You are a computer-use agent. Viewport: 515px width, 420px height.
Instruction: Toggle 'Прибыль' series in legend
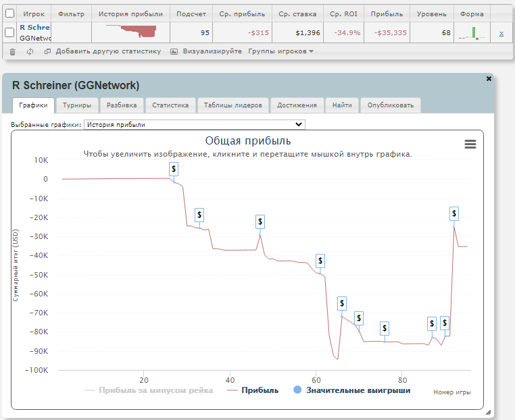tap(253, 390)
